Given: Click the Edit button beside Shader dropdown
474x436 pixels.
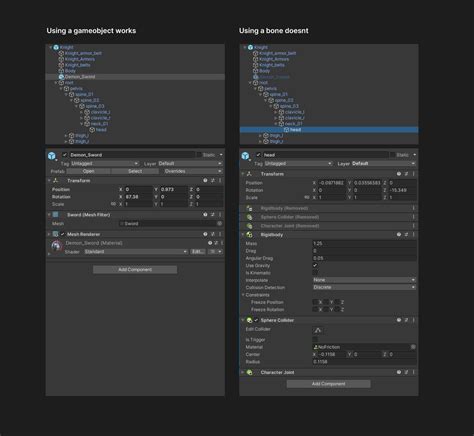Looking at the screenshot, I should (x=197, y=251).
